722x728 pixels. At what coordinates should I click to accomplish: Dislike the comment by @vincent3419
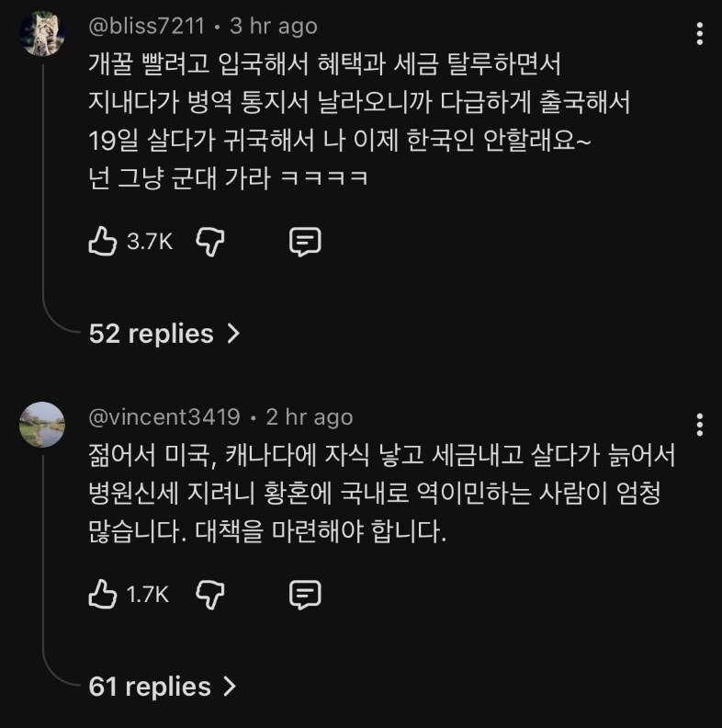point(210,594)
